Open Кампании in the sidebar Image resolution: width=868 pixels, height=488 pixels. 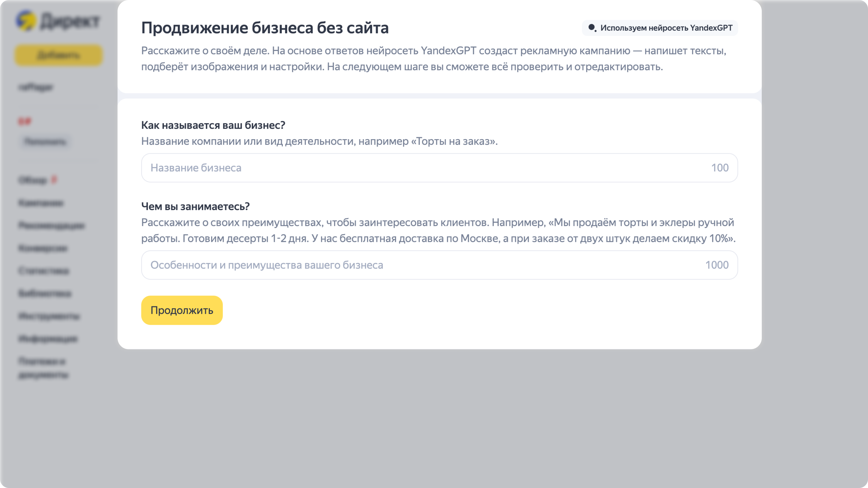coord(41,203)
